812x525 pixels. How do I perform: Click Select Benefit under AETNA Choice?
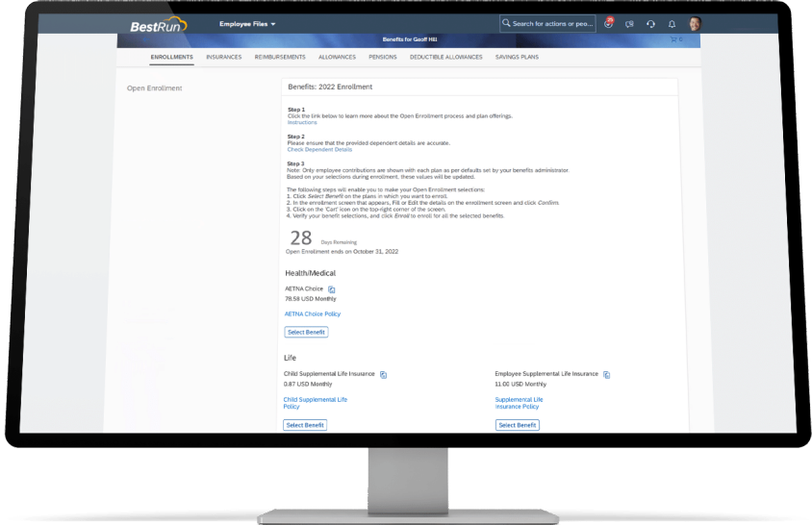pyautogui.click(x=306, y=332)
